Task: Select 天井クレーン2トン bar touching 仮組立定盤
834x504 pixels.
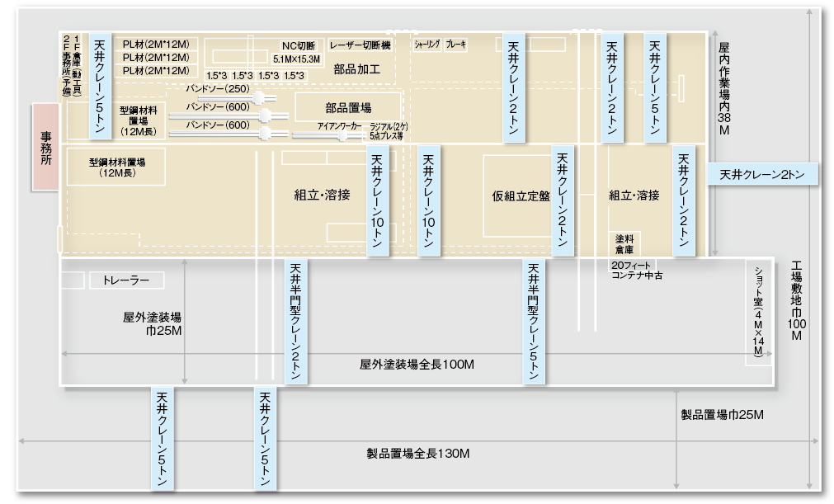Action: [563, 200]
